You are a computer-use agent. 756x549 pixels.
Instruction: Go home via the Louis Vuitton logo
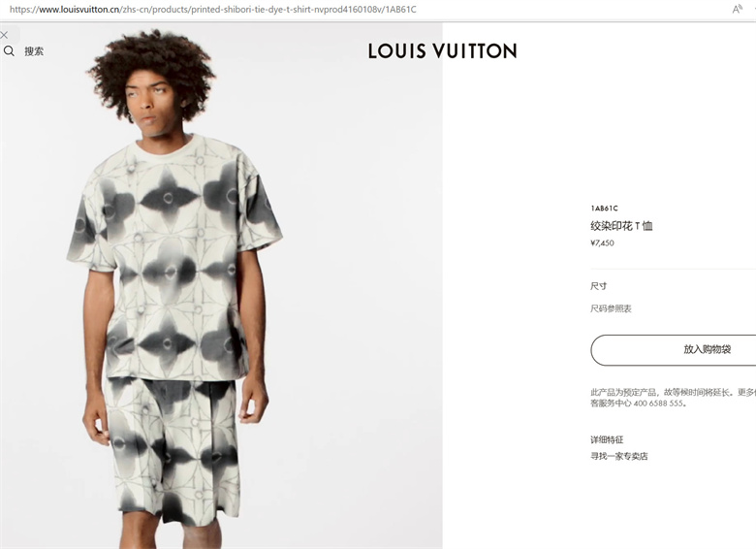(442, 51)
